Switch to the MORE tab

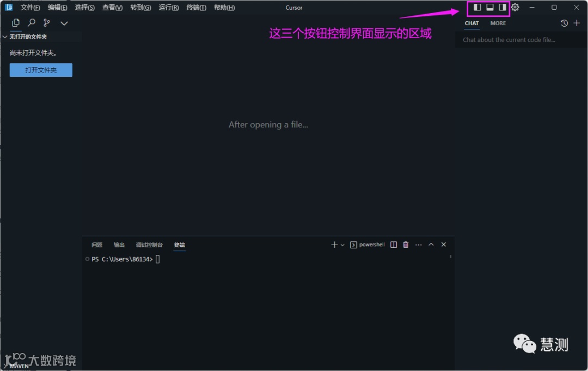pos(498,23)
